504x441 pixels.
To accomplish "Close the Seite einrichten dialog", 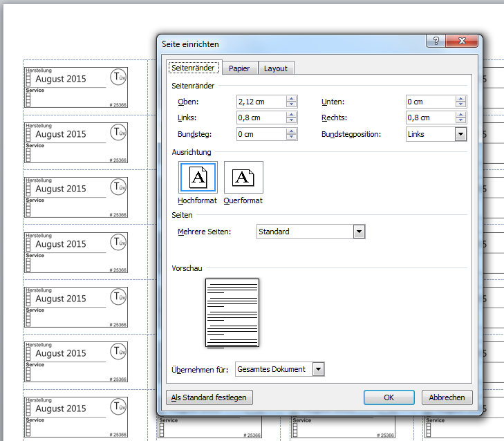I will click(x=463, y=41).
